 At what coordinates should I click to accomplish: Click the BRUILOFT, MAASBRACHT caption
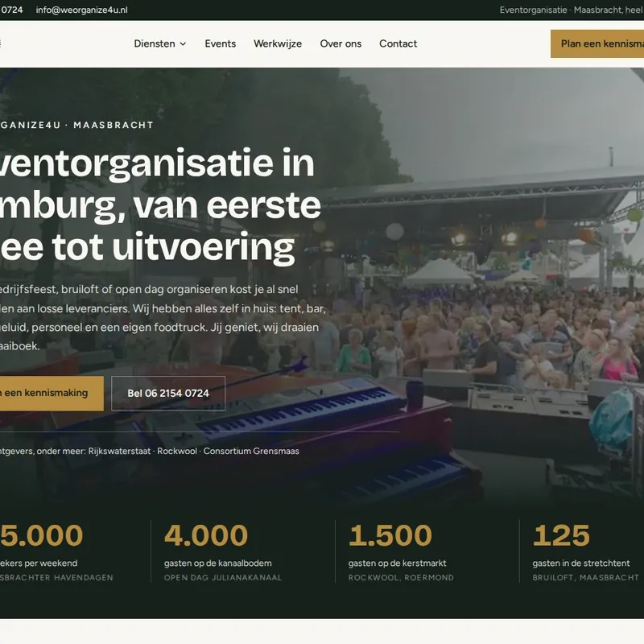point(586,577)
